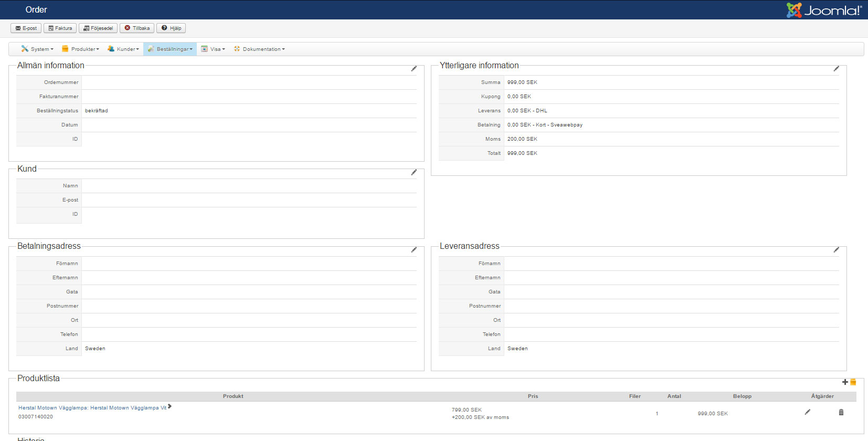The image size is (868, 441).
Task: Click the Ordernummer label
Action: pyautogui.click(x=61, y=82)
